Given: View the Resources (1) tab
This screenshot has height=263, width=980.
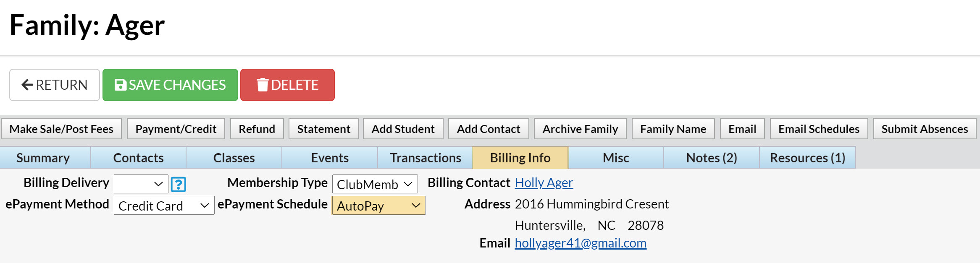Looking at the screenshot, I should [807, 158].
